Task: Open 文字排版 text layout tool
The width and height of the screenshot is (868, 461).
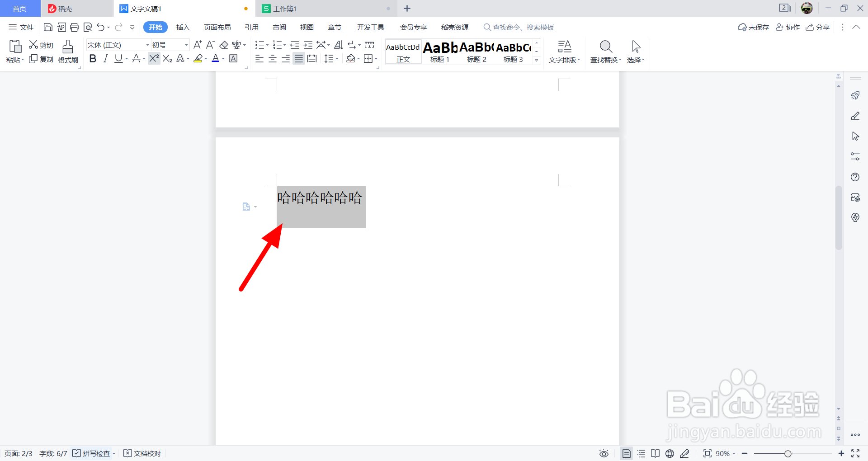Action: 564,52
